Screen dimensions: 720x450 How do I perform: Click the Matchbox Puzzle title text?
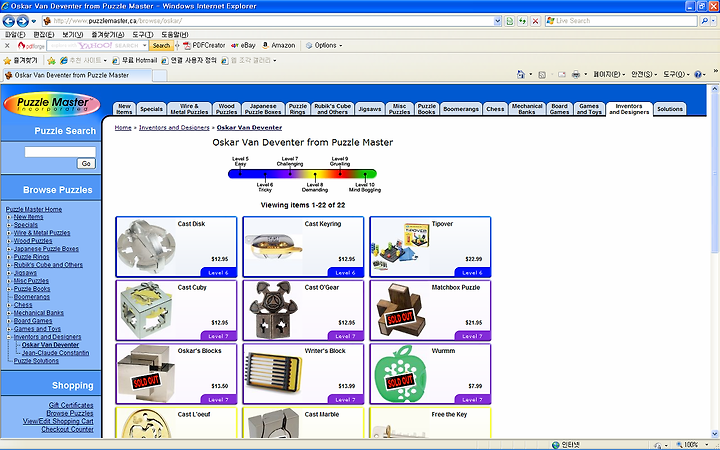coord(456,287)
